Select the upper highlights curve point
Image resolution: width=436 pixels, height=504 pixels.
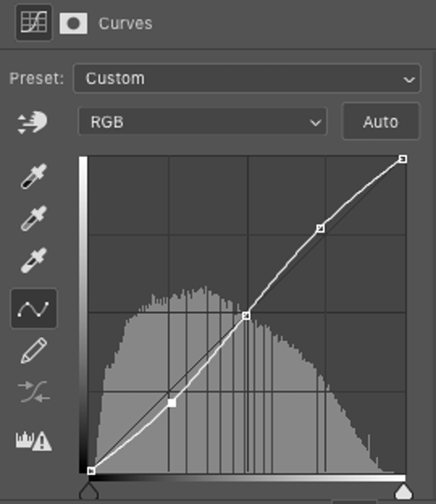coord(320,229)
